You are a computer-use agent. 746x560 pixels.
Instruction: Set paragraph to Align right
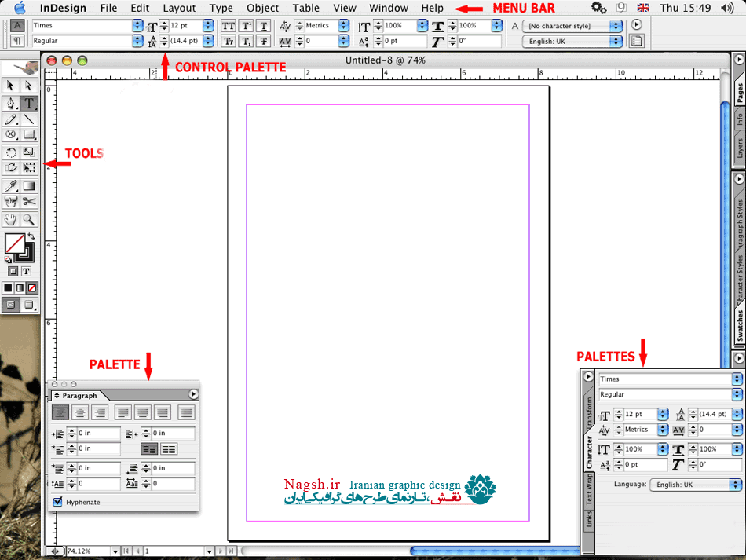(100, 412)
